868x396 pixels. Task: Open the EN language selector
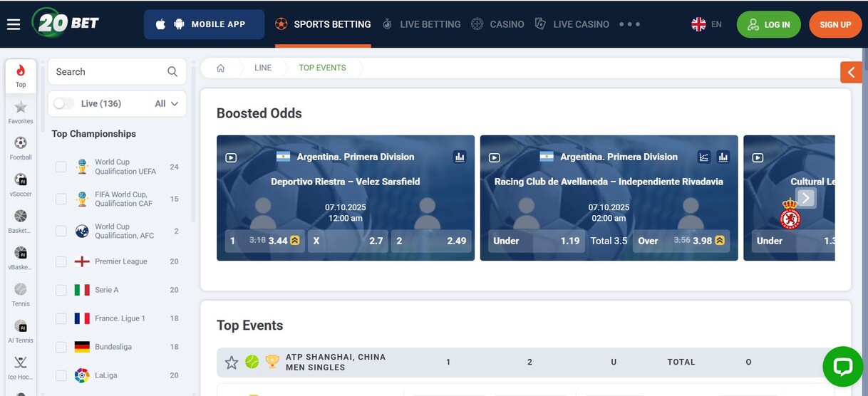706,24
